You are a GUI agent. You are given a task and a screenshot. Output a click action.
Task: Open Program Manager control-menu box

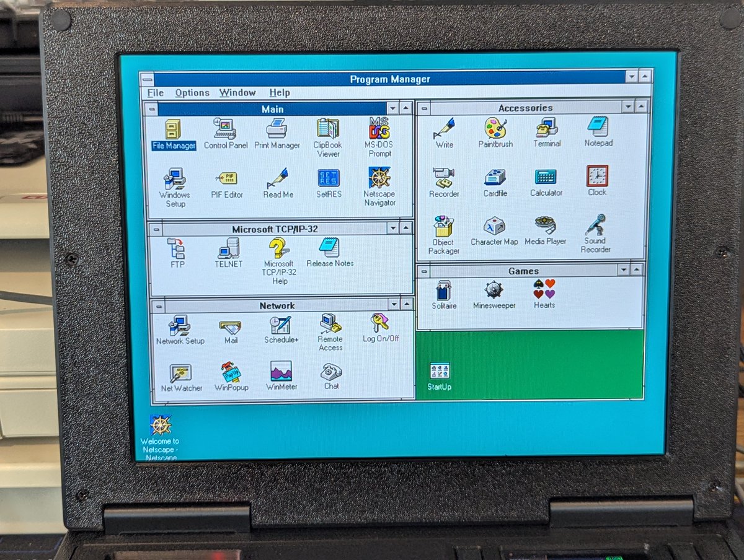pos(147,79)
